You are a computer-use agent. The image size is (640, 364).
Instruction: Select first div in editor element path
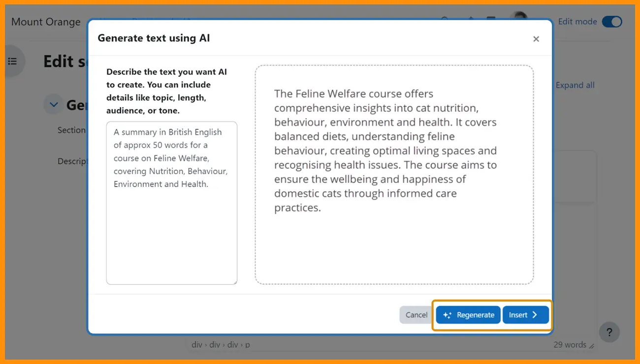(x=196, y=345)
